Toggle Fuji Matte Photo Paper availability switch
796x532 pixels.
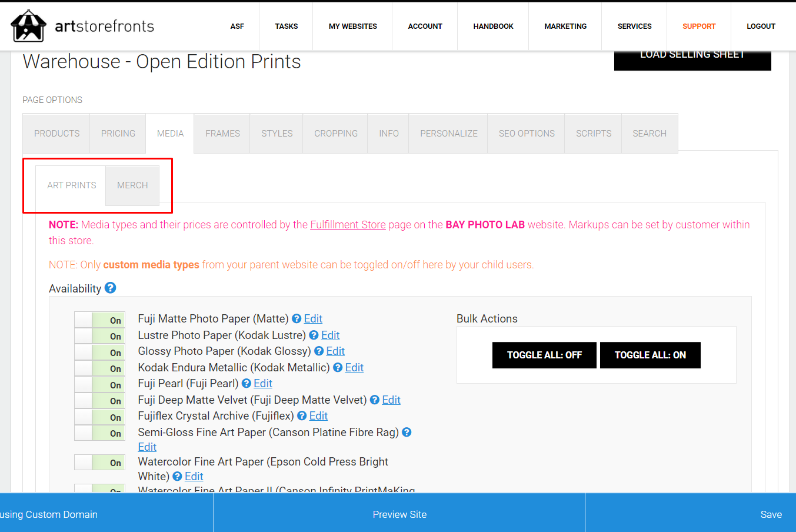coord(99,320)
